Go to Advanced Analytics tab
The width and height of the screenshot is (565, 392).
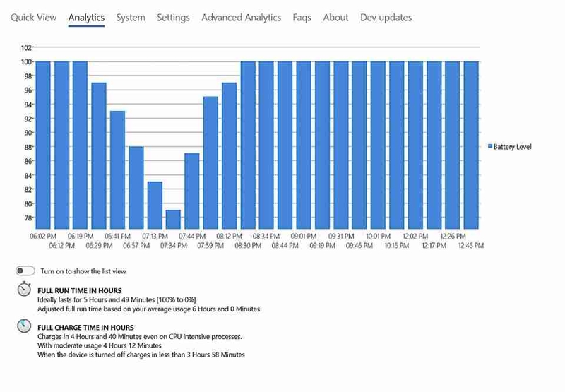coord(241,17)
